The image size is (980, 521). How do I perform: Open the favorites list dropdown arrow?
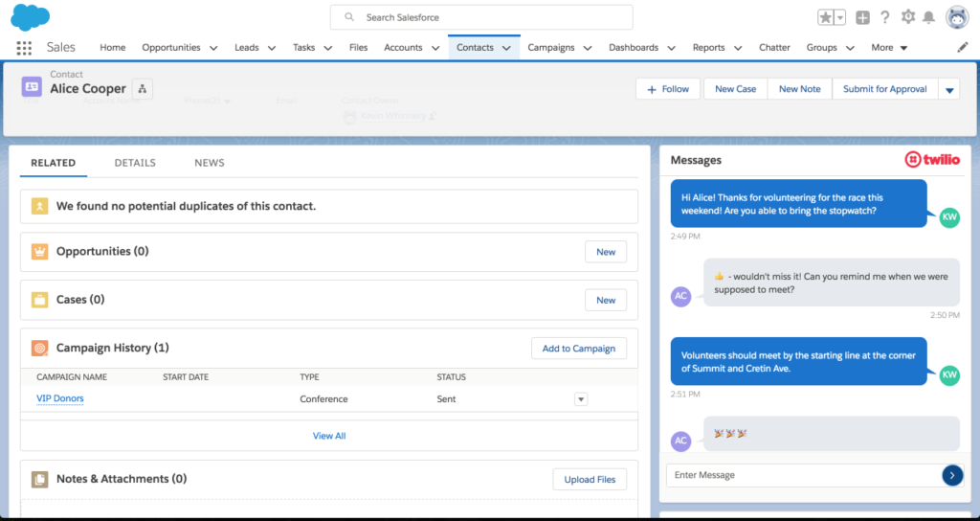[840, 17]
